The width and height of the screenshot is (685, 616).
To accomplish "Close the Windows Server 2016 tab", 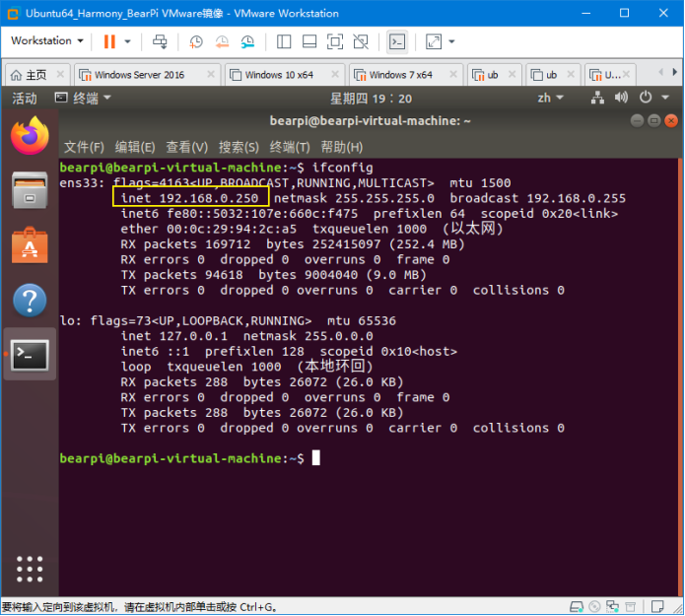I will tap(211, 74).
